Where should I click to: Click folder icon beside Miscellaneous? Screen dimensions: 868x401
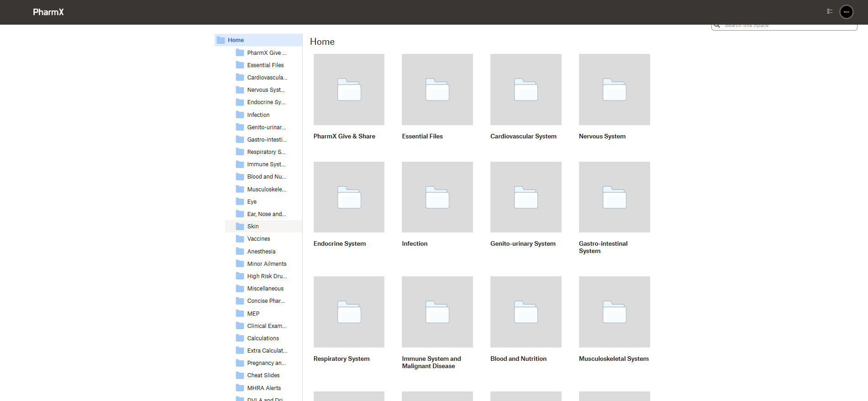pos(240,289)
